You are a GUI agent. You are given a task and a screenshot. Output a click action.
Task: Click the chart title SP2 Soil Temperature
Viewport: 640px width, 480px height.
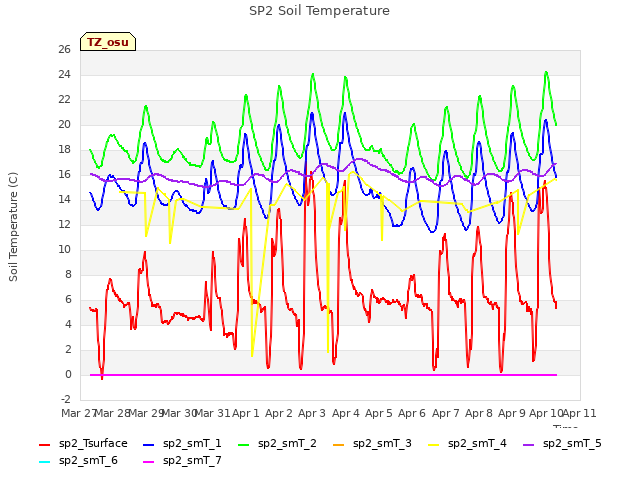[x=319, y=11]
